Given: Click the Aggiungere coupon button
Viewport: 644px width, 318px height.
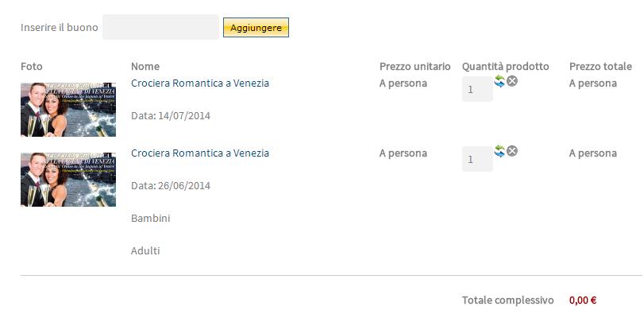Looking at the screenshot, I should tap(256, 28).
